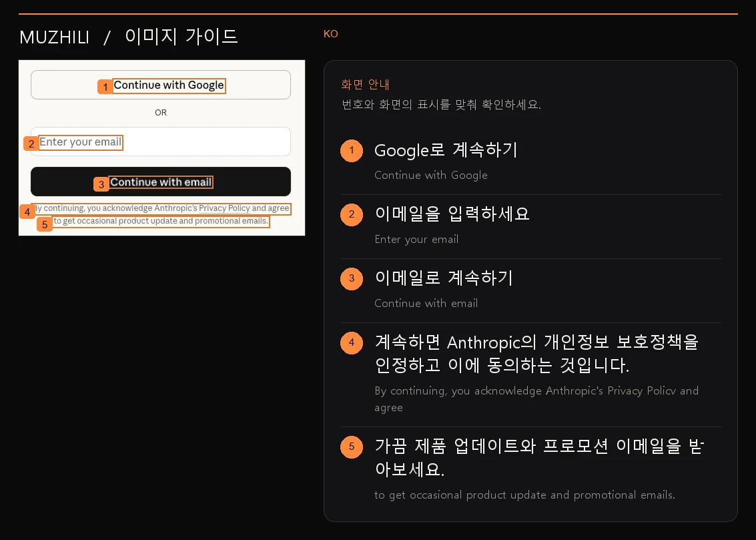Click the 화면 안내 panel heading
Image resolution: width=756 pixels, height=540 pixels.
(365, 84)
